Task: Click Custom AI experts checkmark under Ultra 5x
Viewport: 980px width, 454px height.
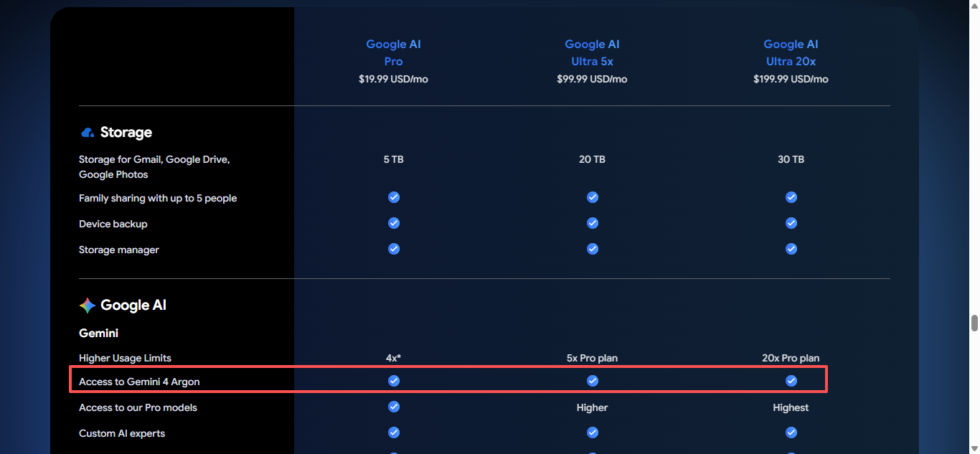Action: pos(593,432)
